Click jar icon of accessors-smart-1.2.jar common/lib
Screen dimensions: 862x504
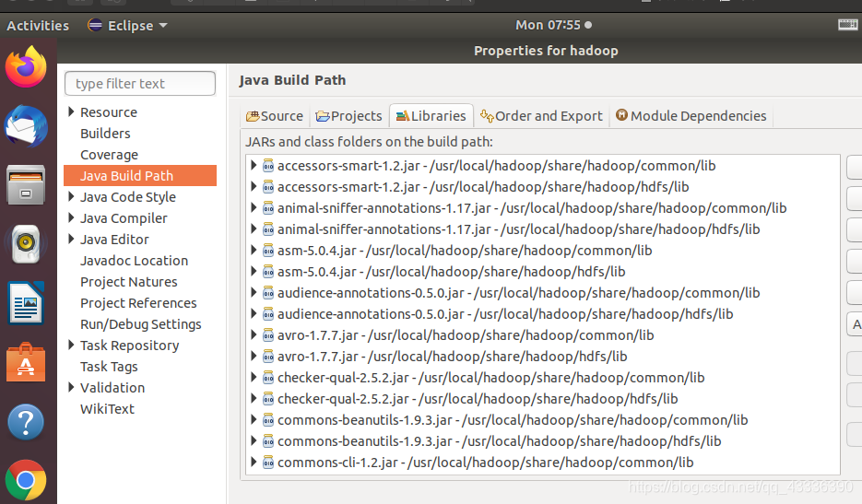tap(268, 166)
